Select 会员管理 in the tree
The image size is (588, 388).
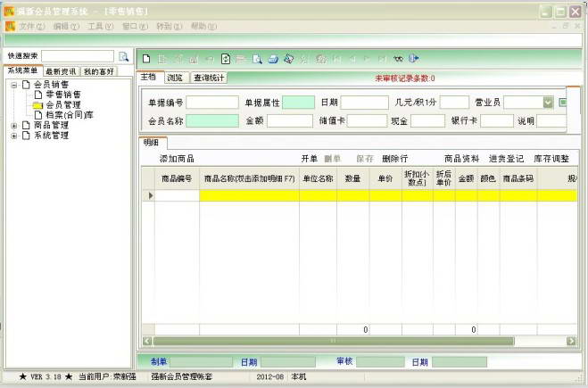pyautogui.click(x=63, y=105)
